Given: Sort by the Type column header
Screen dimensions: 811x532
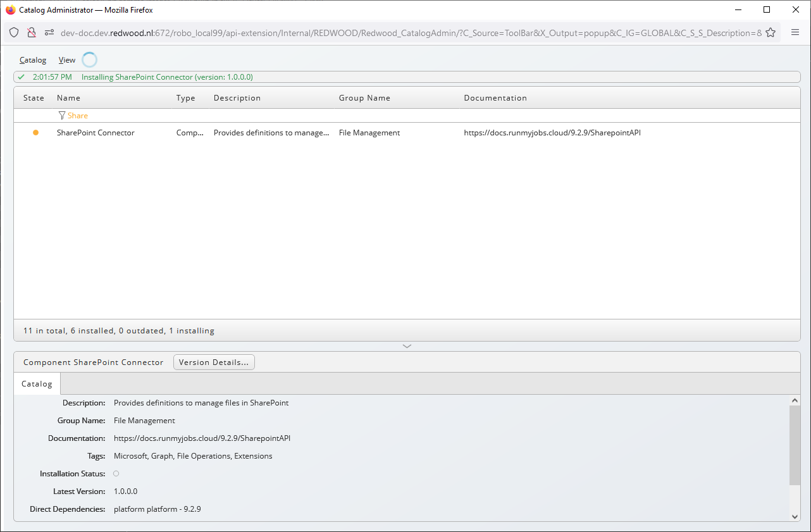Looking at the screenshot, I should (x=186, y=98).
